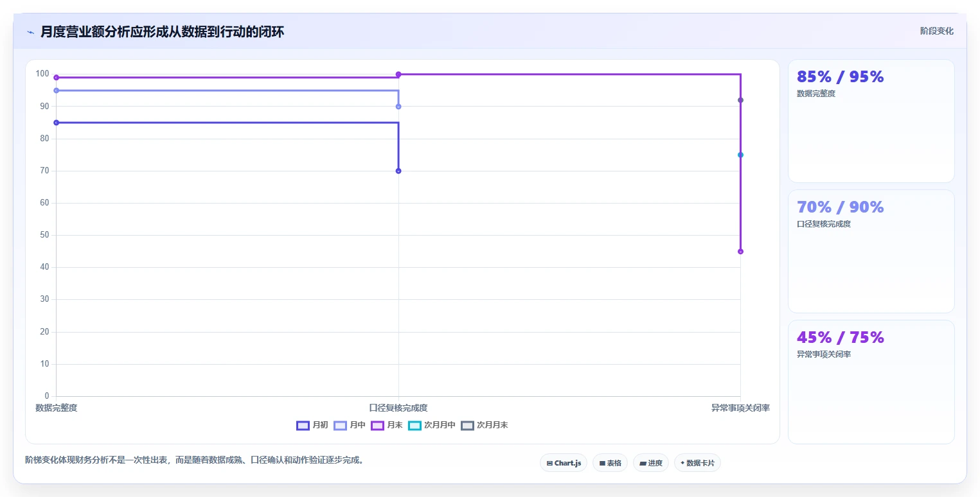Click the 阶段变化 label in header
The image size is (980, 497).
click(936, 31)
